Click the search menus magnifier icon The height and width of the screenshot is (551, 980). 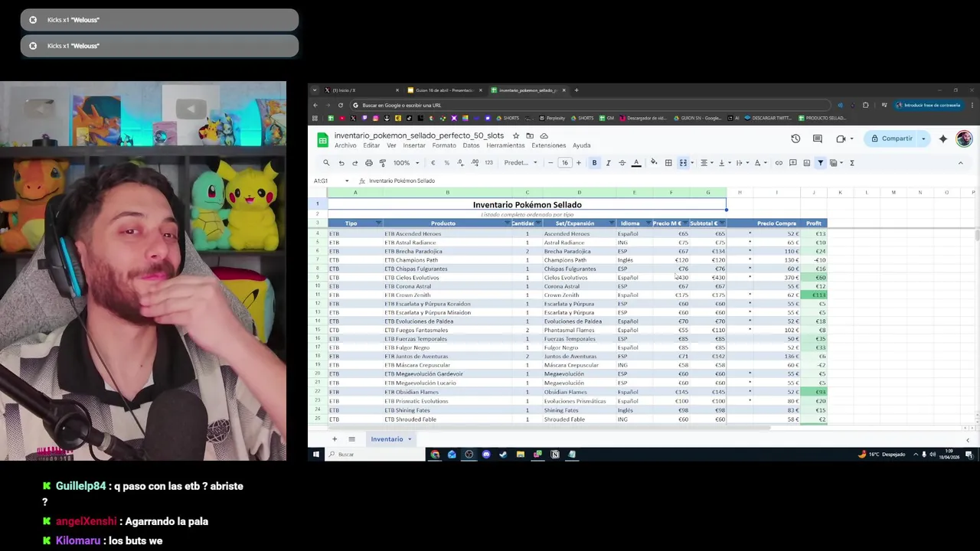pyautogui.click(x=326, y=163)
